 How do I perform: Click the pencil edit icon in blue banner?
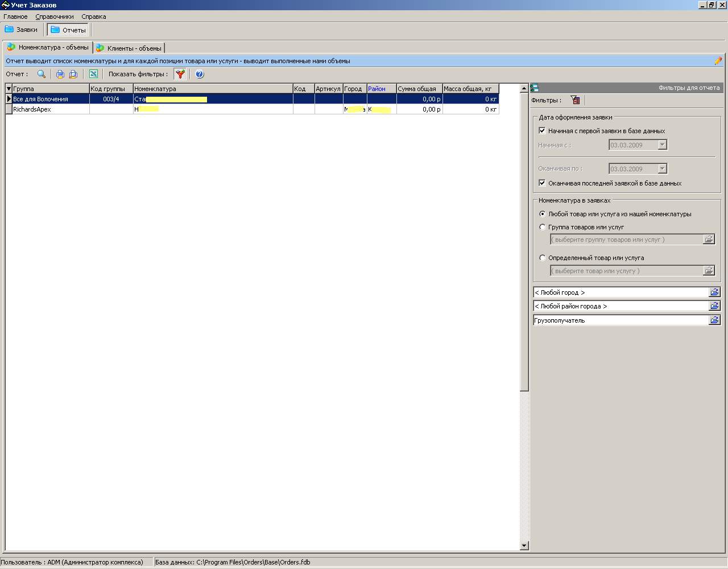[718, 61]
